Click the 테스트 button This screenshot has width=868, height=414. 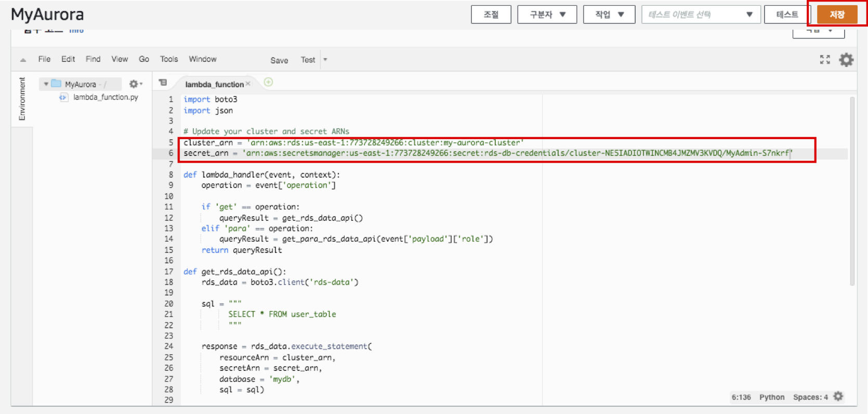click(787, 15)
